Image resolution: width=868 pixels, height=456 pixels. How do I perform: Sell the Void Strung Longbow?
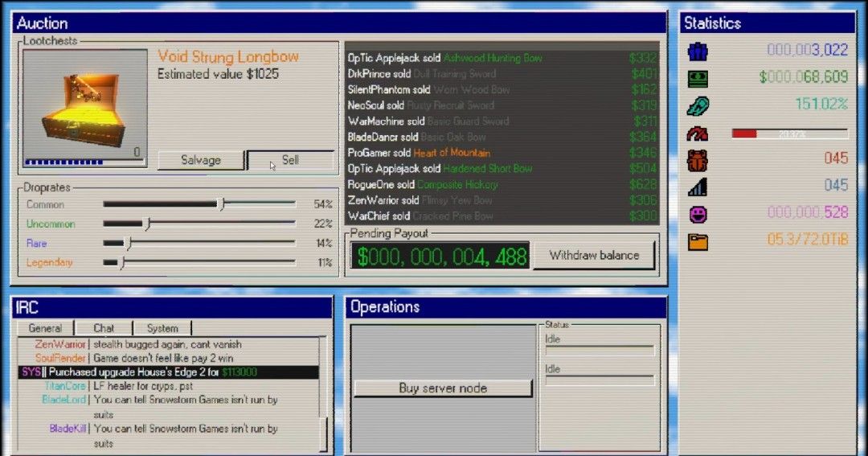pos(290,160)
